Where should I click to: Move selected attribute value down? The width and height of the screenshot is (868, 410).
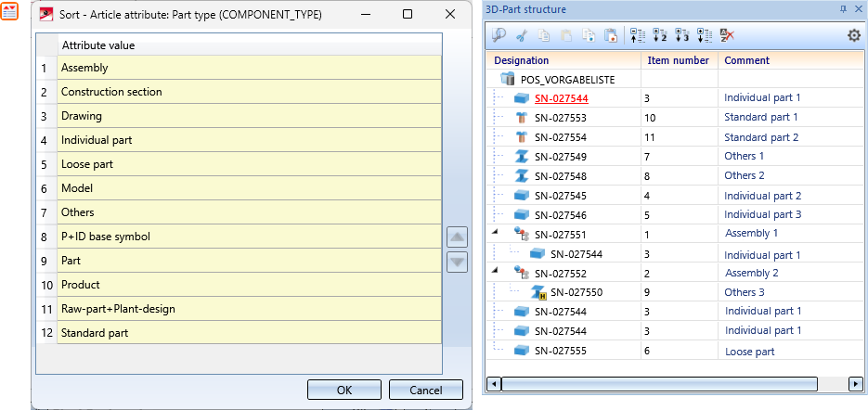[457, 263]
